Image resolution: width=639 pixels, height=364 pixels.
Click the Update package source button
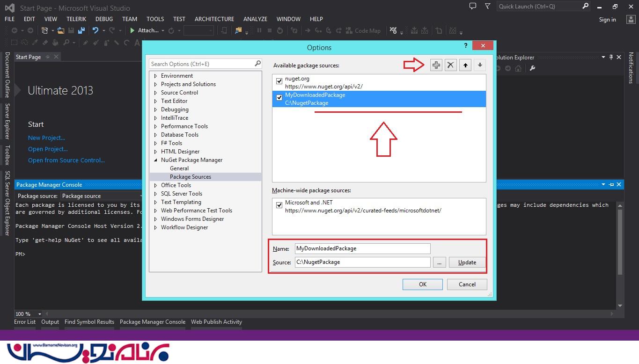pyautogui.click(x=467, y=262)
